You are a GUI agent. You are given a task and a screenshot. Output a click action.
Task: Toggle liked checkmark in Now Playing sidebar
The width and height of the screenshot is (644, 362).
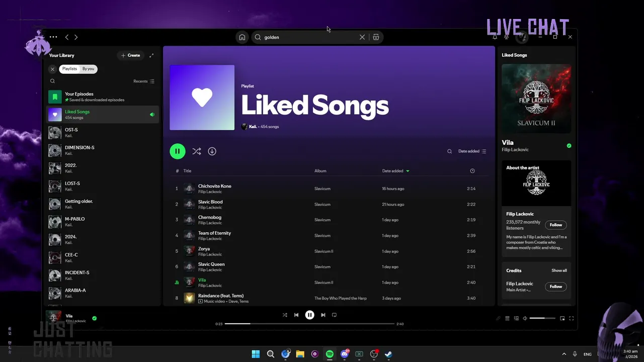(569, 146)
